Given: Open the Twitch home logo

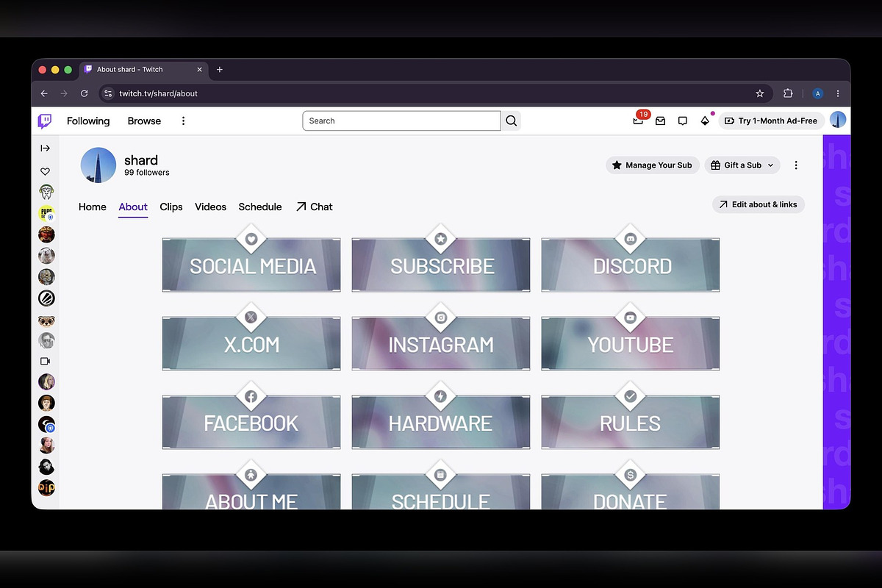Looking at the screenshot, I should click(x=45, y=121).
